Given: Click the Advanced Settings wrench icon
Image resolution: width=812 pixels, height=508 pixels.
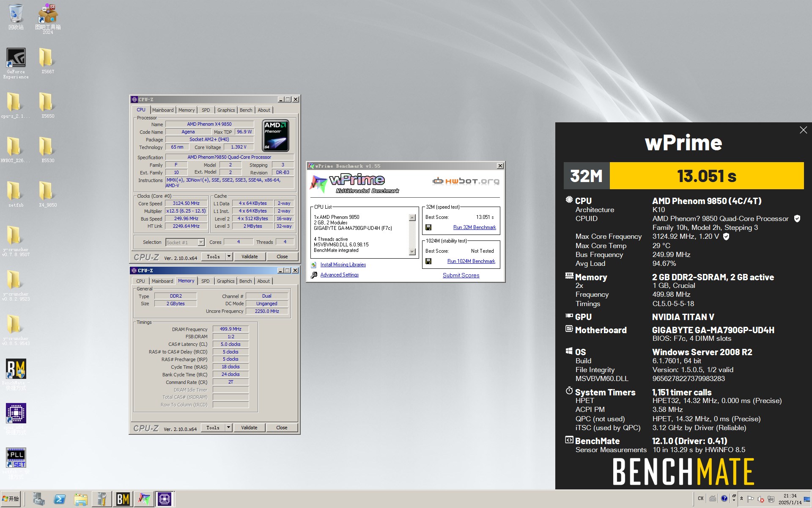Looking at the screenshot, I should point(314,275).
